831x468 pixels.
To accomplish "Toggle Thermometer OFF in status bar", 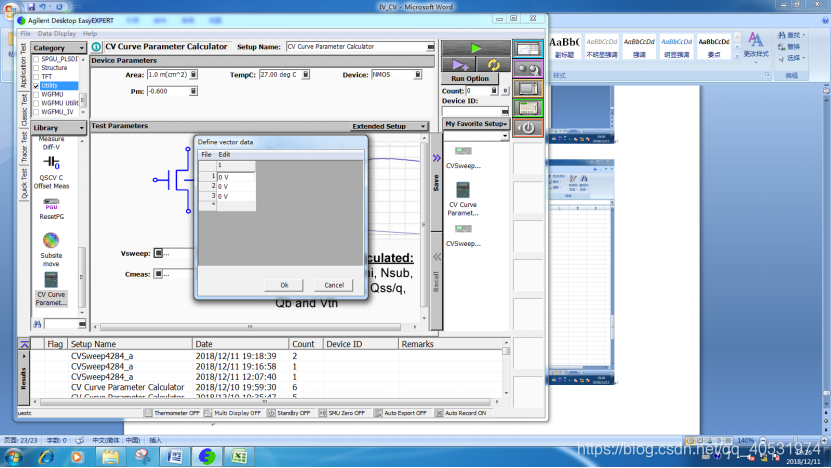I will [x=172, y=413].
